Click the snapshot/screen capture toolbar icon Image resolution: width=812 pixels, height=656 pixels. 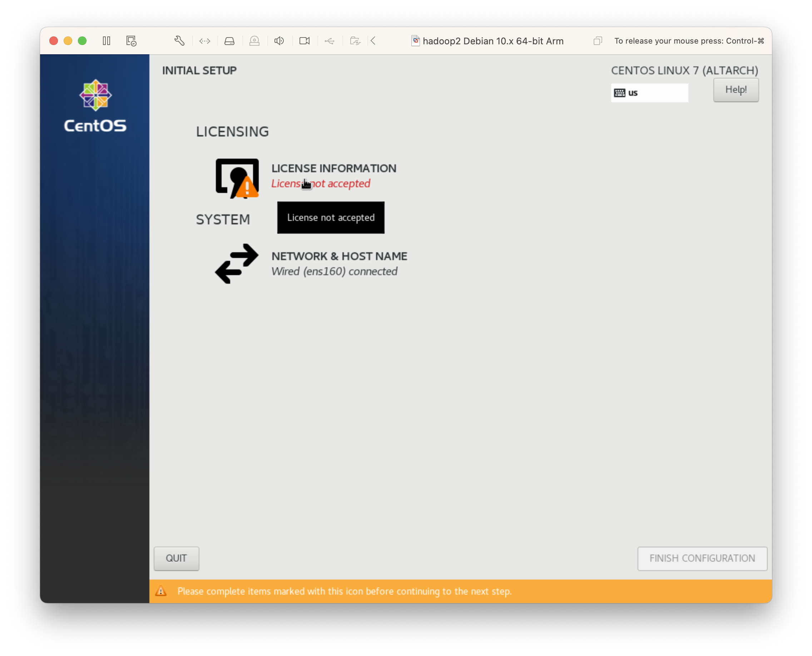(x=132, y=41)
